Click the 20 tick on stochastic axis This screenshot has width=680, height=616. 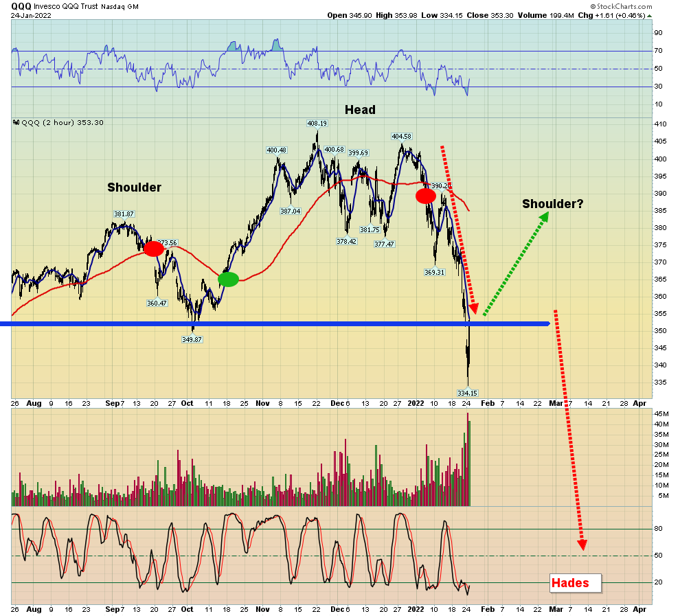click(x=658, y=582)
